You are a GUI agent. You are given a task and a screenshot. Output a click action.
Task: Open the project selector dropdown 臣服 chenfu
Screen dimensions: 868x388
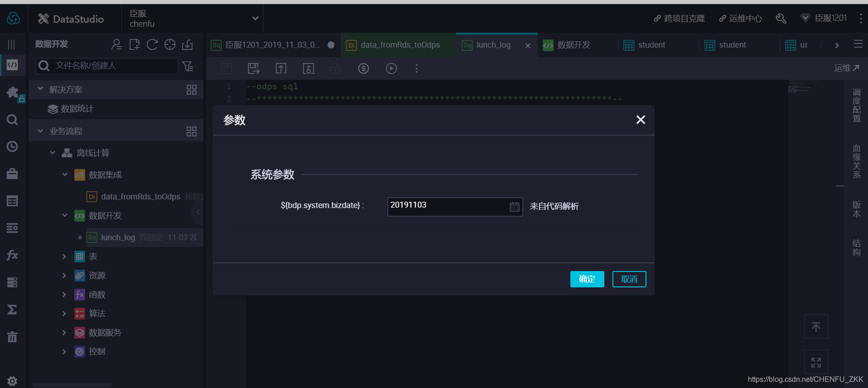click(193, 19)
